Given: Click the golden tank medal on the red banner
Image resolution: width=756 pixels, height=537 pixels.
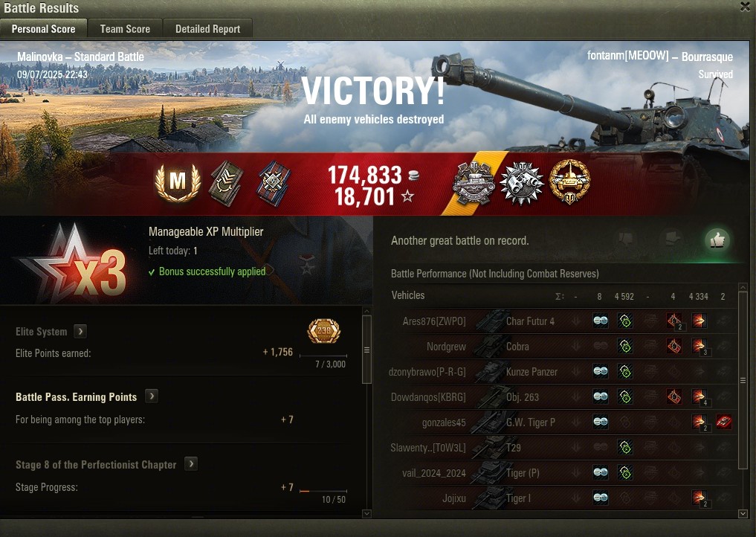Looking at the screenshot, I should click(x=569, y=181).
